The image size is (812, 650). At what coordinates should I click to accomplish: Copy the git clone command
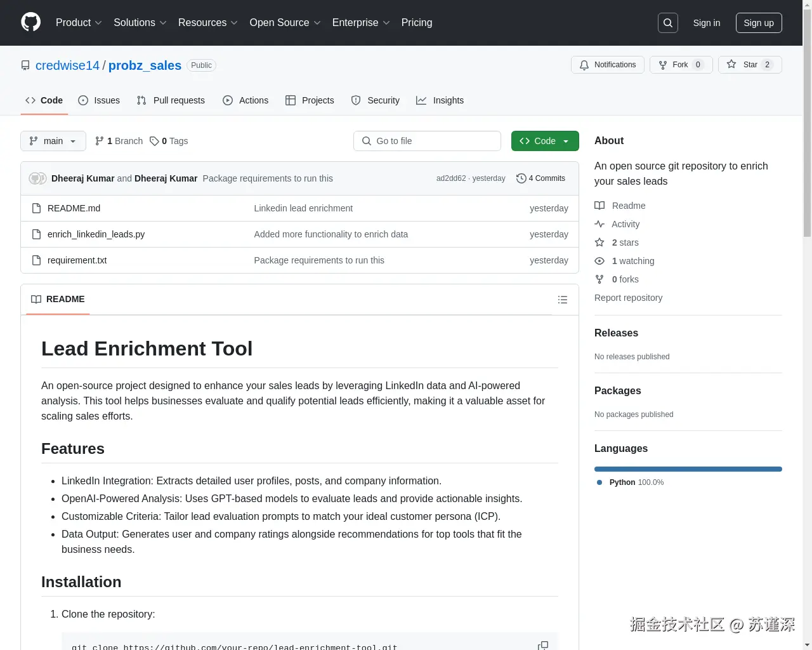[x=542, y=645]
